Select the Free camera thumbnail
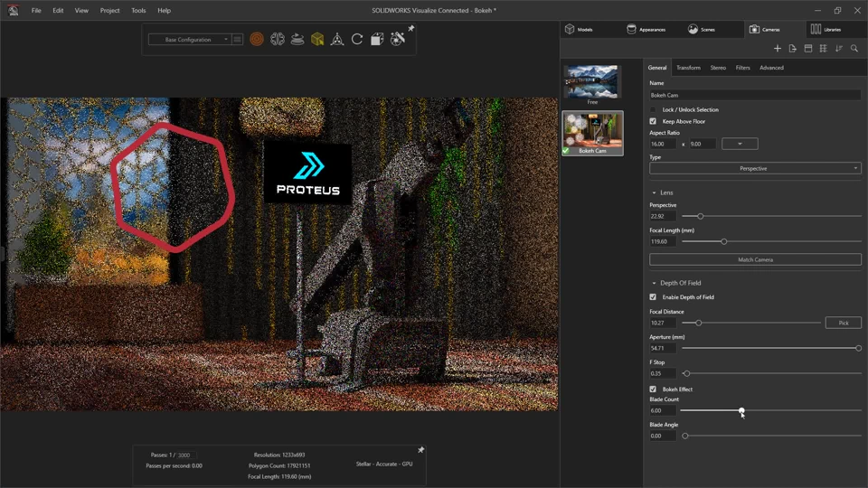This screenshot has height=488, width=868. (592, 83)
